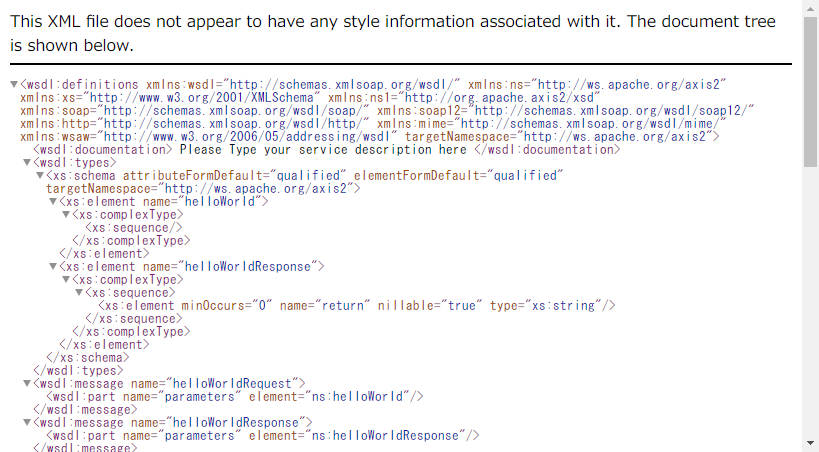Collapse the wsdl:types node
Screen dimensions: 819x452
coord(27,162)
